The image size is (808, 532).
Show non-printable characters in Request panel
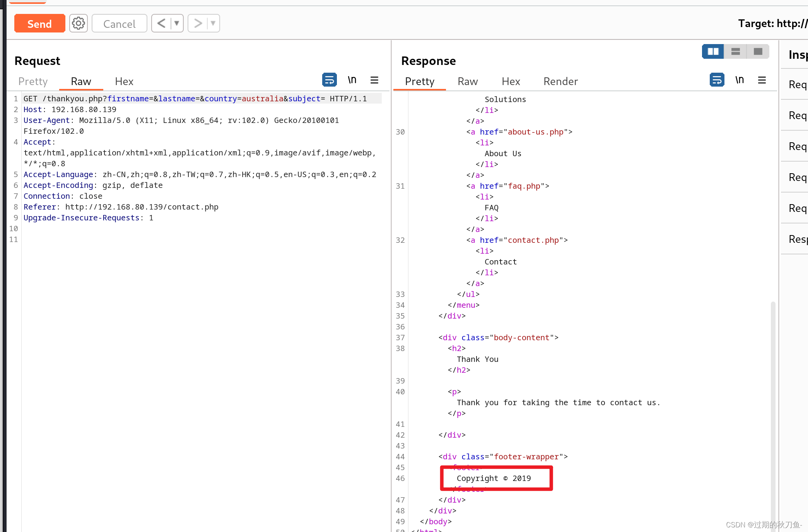(352, 80)
